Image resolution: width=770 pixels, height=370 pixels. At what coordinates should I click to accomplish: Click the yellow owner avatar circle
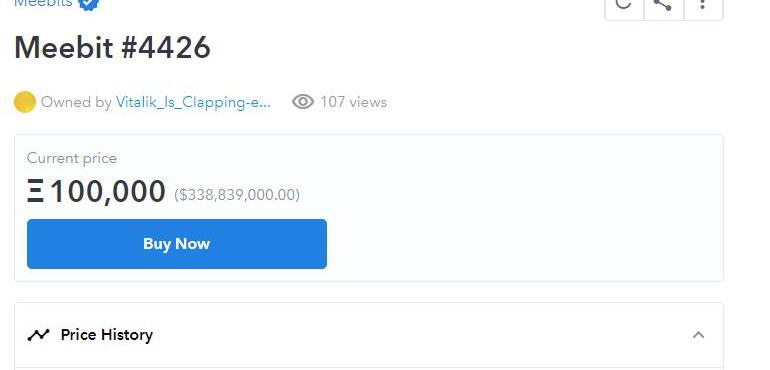[x=25, y=102]
